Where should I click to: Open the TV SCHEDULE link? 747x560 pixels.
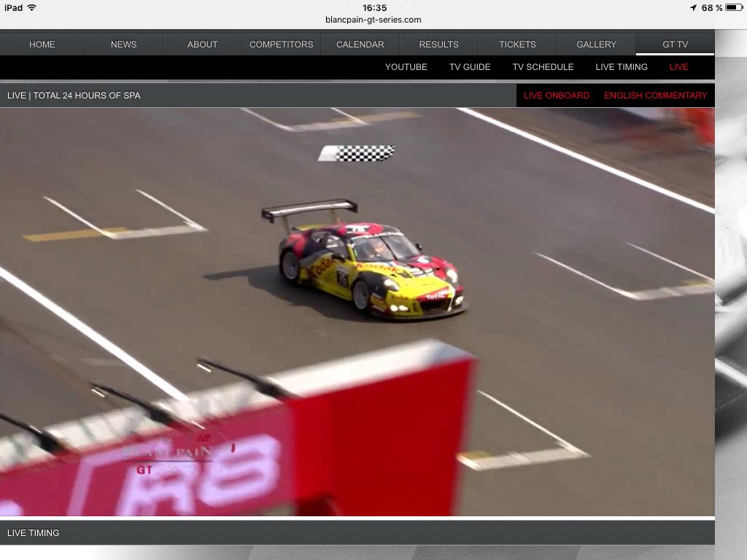tap(543, 67)
